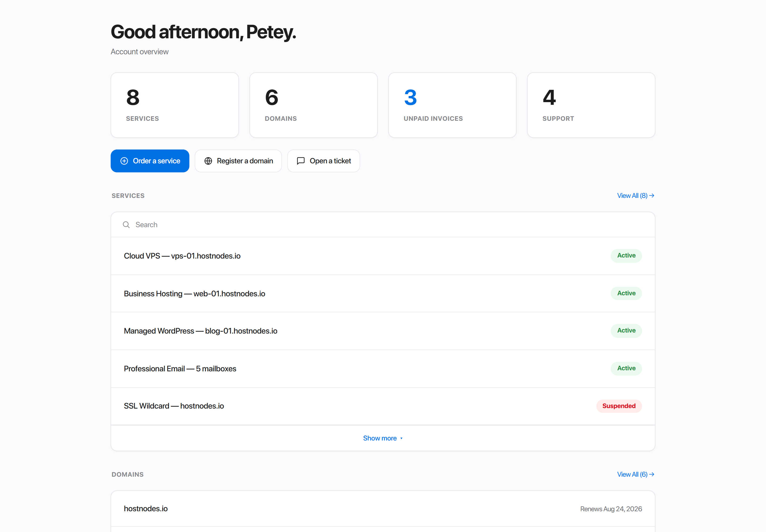The image size is (766, 532).
Task: Open the Services summary card
Action: click(175, 105)
